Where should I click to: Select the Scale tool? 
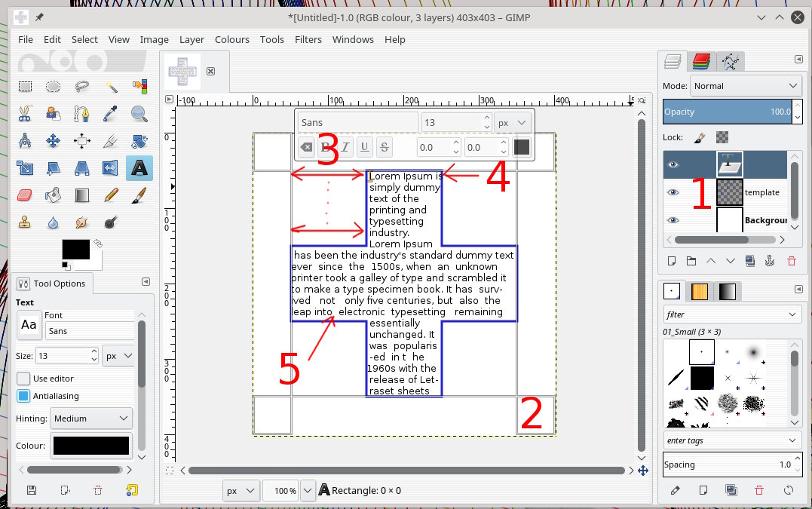[x=25, y=167]
